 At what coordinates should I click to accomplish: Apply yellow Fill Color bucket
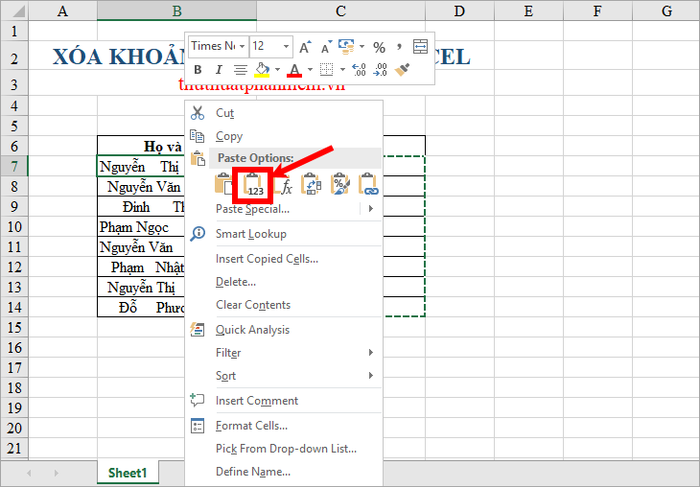click(x=262, y=70)
